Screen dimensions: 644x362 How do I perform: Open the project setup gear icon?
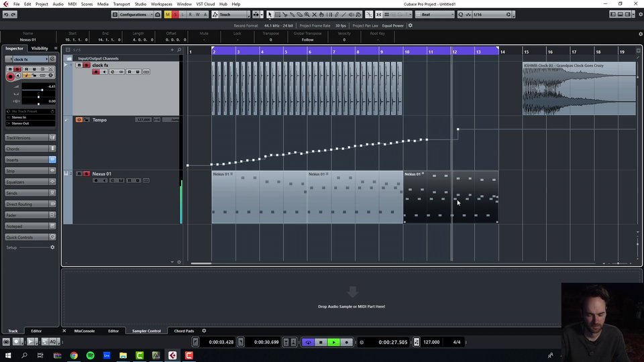[411, 25]
